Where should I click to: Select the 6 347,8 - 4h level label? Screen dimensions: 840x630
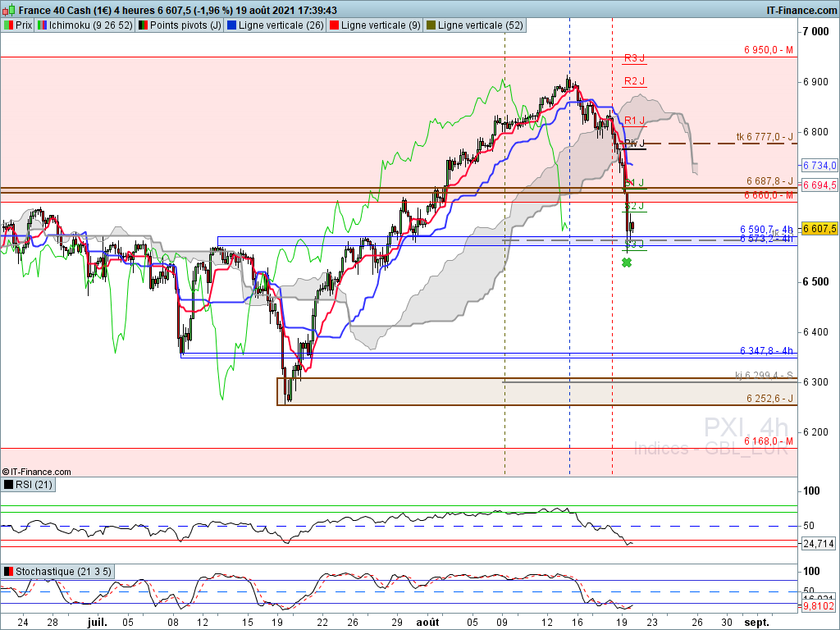[x=767, y=351]
